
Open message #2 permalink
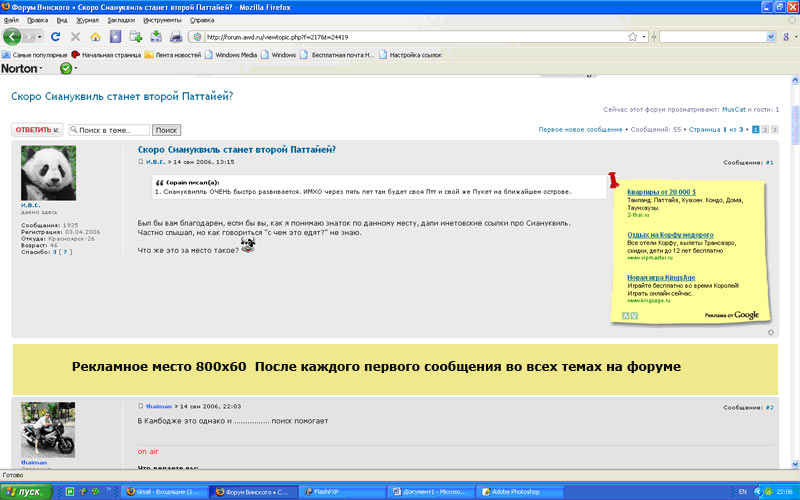point(769,407)
